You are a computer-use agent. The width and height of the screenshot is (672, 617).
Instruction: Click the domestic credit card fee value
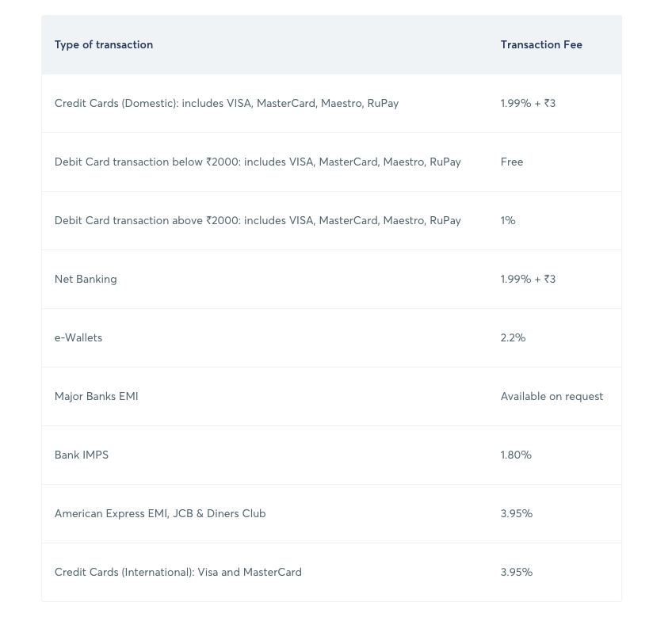click(528, 104)
